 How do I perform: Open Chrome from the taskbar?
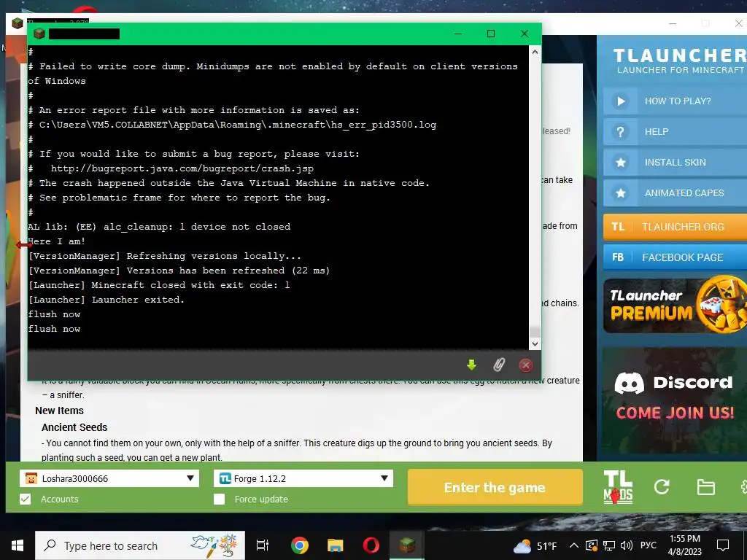tap(300, 545)
